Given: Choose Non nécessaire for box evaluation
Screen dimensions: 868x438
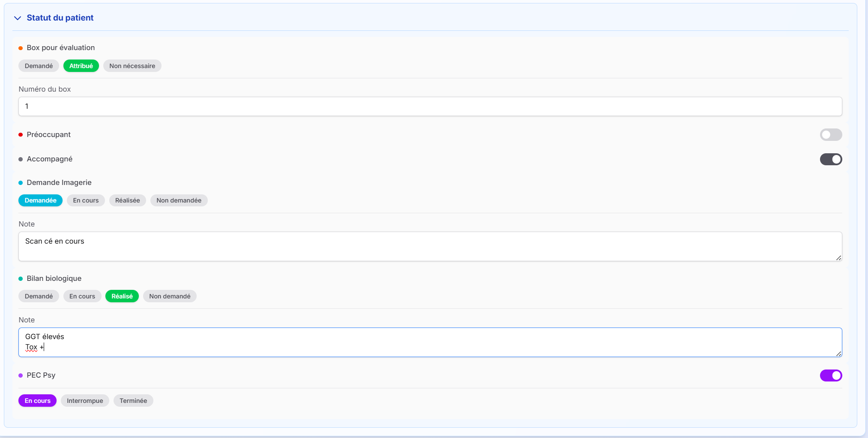Looking at the screenshot, I should [132, 66].
